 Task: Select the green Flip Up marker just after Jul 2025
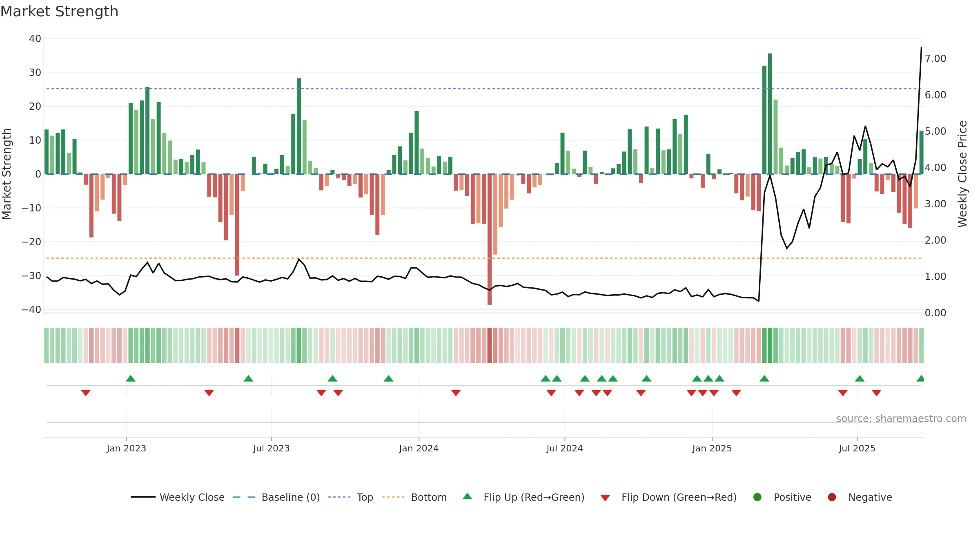pos(860,378)
